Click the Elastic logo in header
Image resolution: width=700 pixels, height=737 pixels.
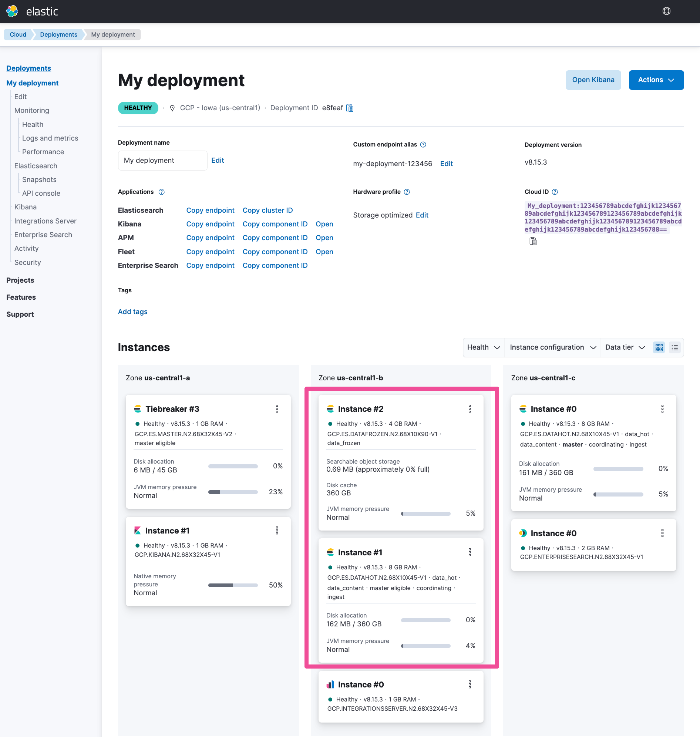pyautogui.click(x=12, y=11)
